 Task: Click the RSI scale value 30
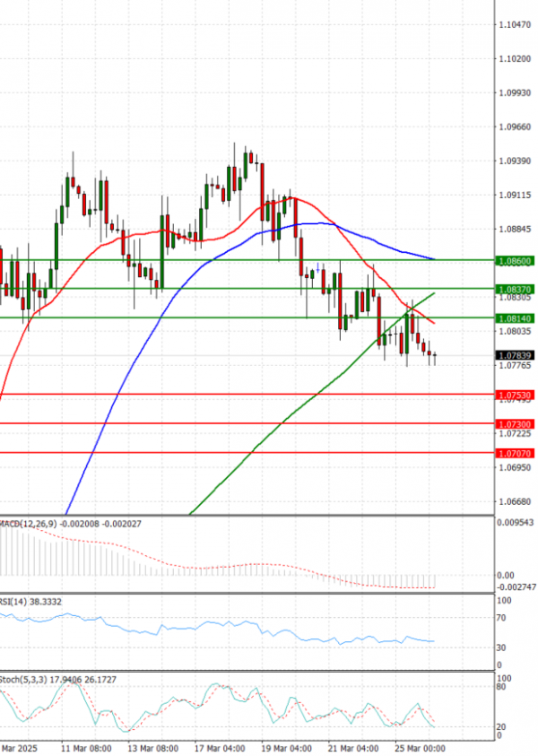(501, 647)
